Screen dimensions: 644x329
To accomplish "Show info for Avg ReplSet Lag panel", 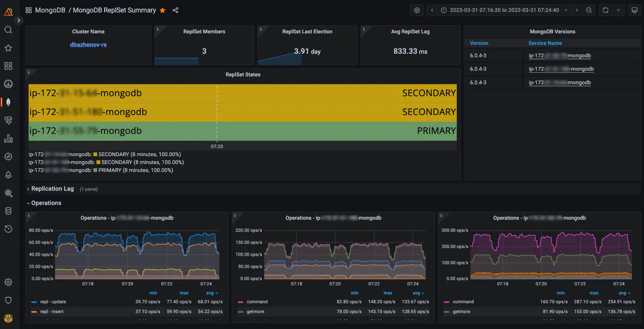I will point(364,28).
